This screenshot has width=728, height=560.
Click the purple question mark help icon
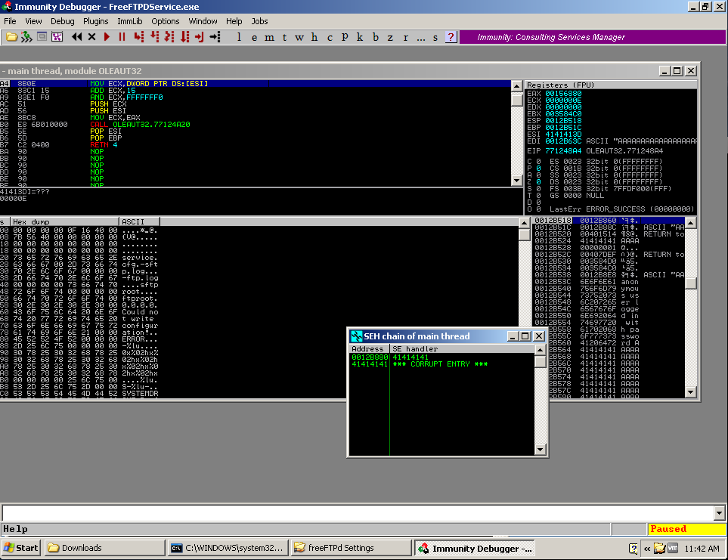tap(451, 37)
